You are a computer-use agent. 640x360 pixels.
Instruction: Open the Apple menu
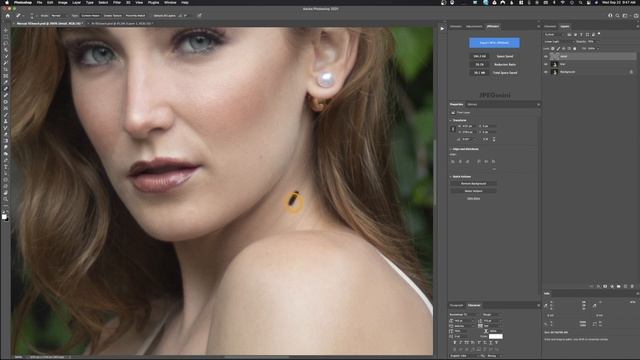(7, 2)
